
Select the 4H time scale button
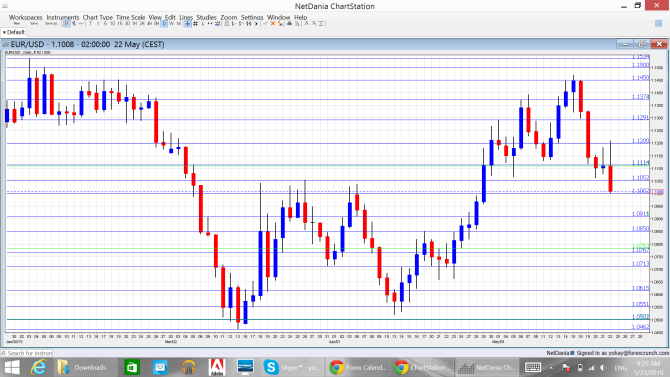tap(150, 24)
